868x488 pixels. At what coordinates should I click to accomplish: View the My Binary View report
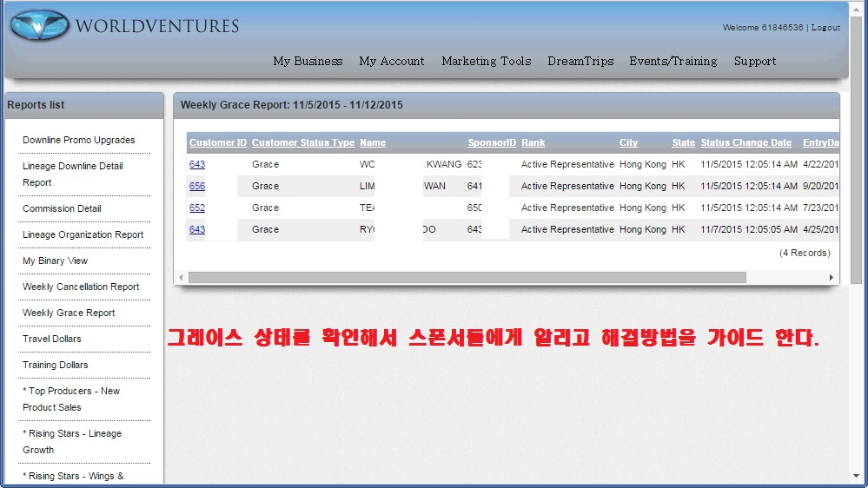tap(55, 260)
